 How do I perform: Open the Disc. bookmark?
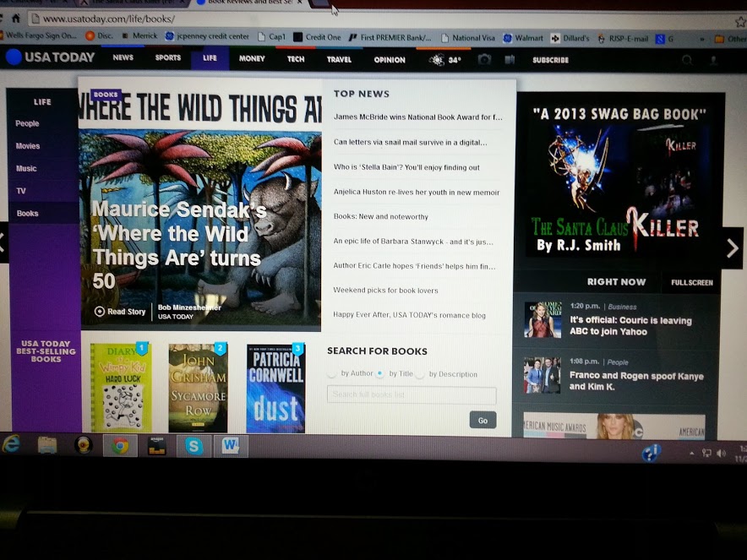[99, 35]
